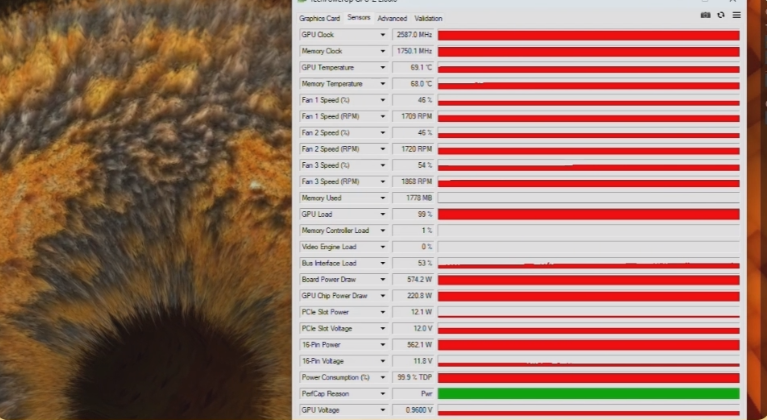Image resolution: width=767 pixels, height=420 pixels.
Task: Click the 53 % Bus Interface Load value
Action: pos(413,263)
